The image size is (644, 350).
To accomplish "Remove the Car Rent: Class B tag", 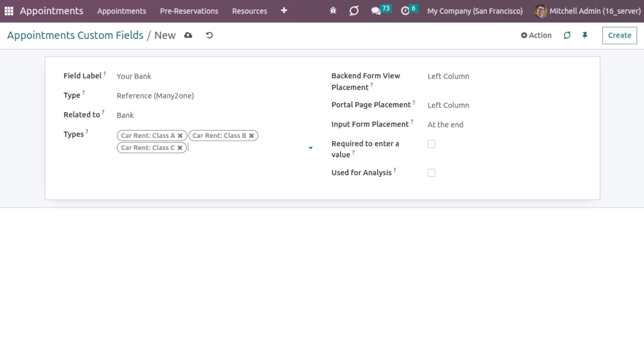I will tap(251, 136).
